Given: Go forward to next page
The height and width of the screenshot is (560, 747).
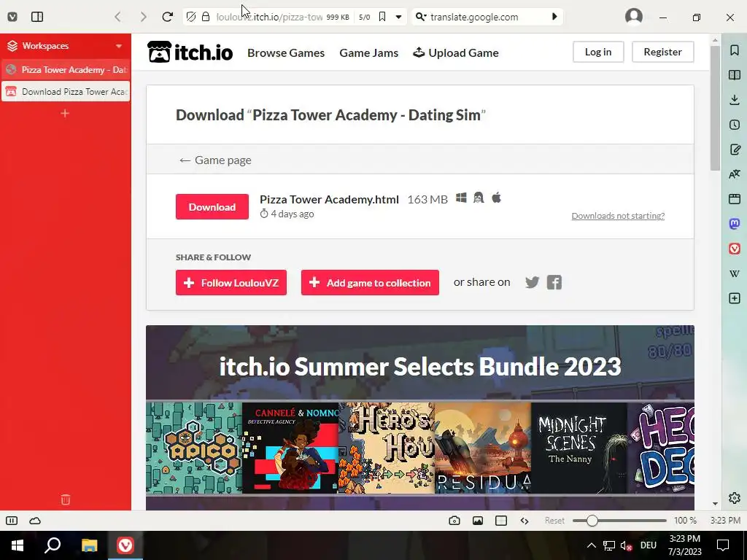Looking at the screenshot, I should [143, 17].
